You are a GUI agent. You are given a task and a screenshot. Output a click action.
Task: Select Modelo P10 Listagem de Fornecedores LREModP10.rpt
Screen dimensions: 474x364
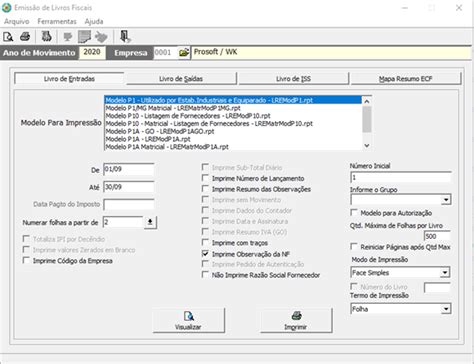[233, 116]
